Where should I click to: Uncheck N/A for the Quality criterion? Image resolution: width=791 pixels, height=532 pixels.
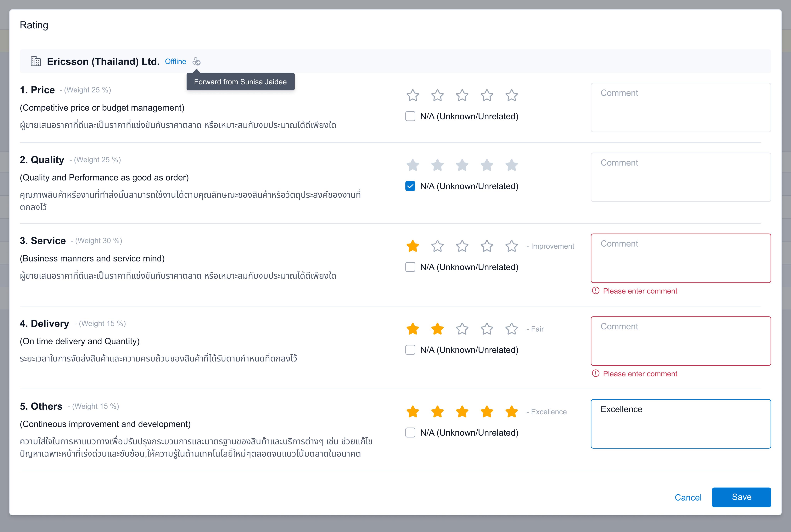coord(410,186)
